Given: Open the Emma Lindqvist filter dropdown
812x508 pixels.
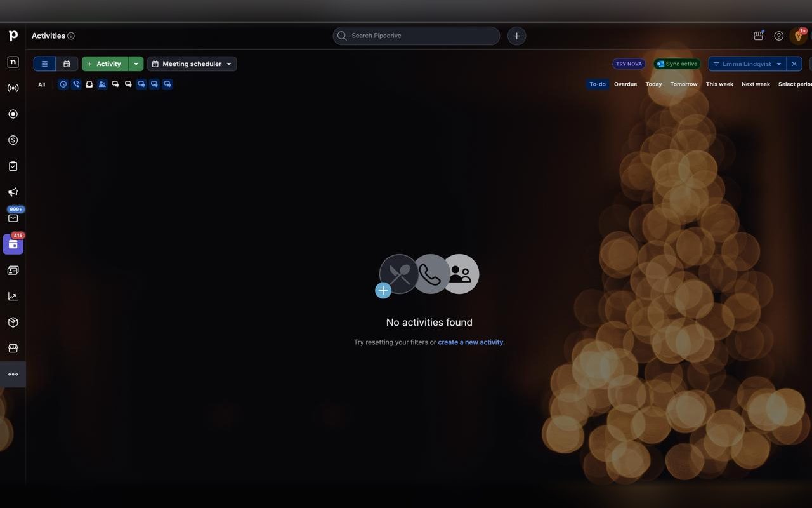Looking at the screenshot, I should coord(747,64).
